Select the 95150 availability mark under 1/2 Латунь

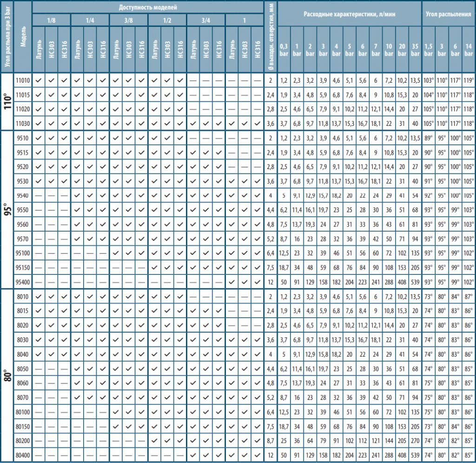coord(154,267)
